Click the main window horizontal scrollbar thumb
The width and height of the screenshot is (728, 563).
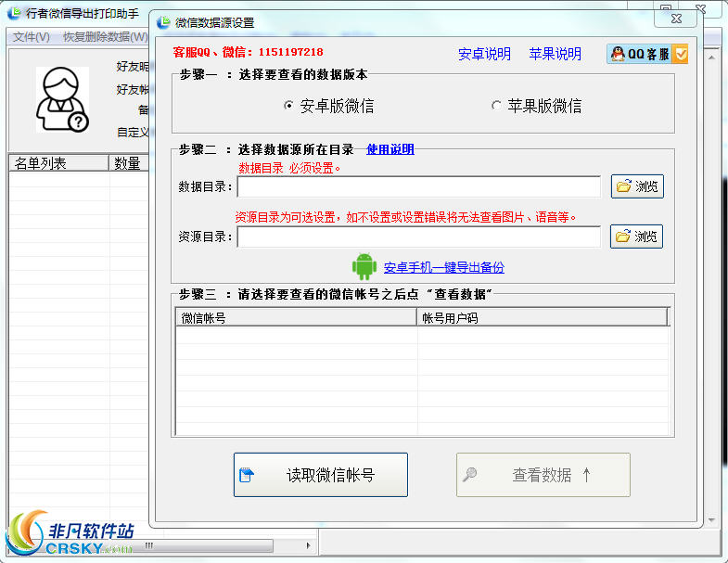pyautogui.click(x=148, y=545)
